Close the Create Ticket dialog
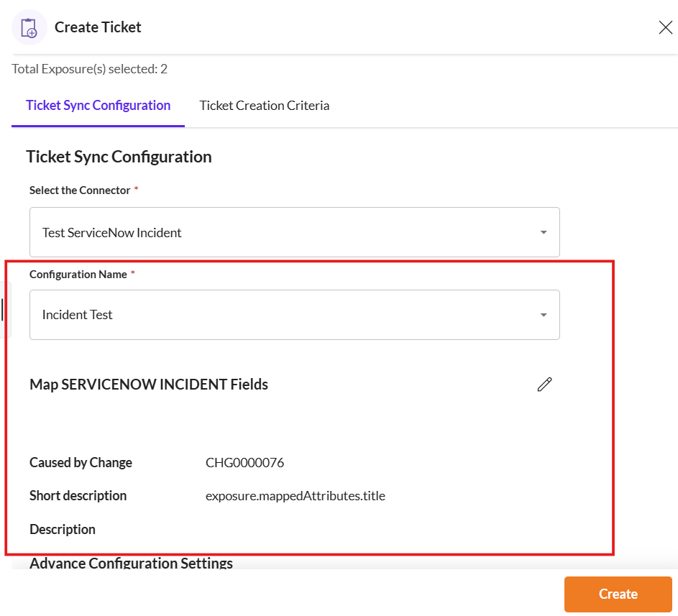 coord(666,27)
